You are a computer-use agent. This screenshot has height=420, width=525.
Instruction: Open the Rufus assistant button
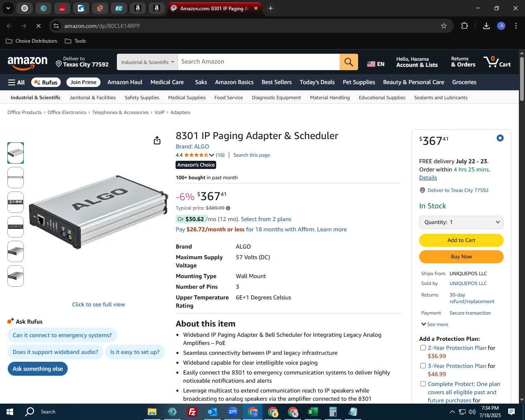pos(45,82)
